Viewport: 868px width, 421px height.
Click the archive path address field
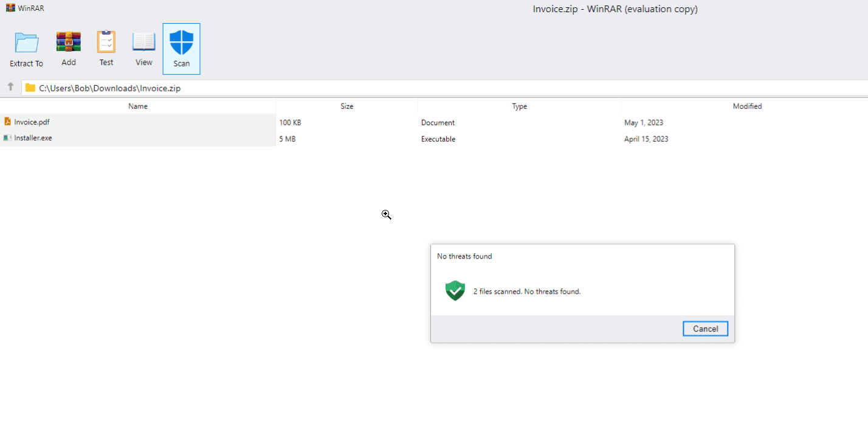coord(444,88)
